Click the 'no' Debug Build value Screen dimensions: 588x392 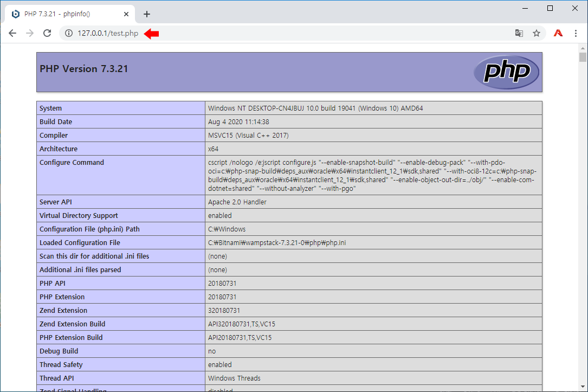click(x=212, y=351)
